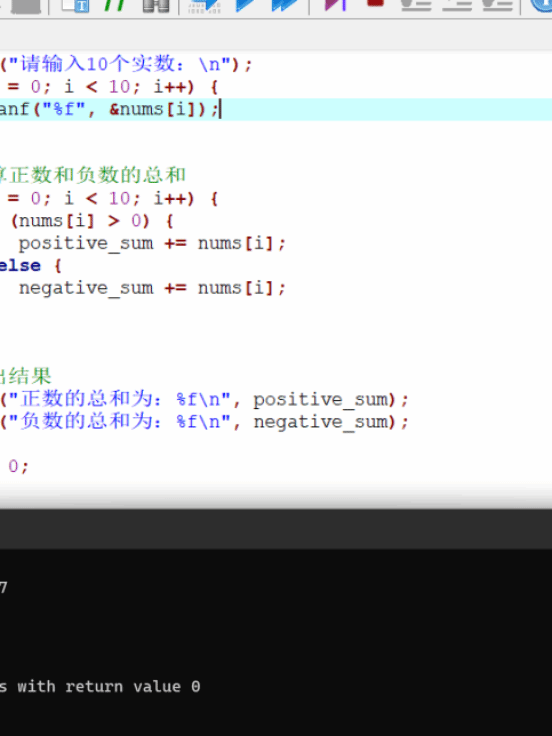Click the compile icon with dotted grid
This screenshot has width=552, height=736.
coord(205,6)
